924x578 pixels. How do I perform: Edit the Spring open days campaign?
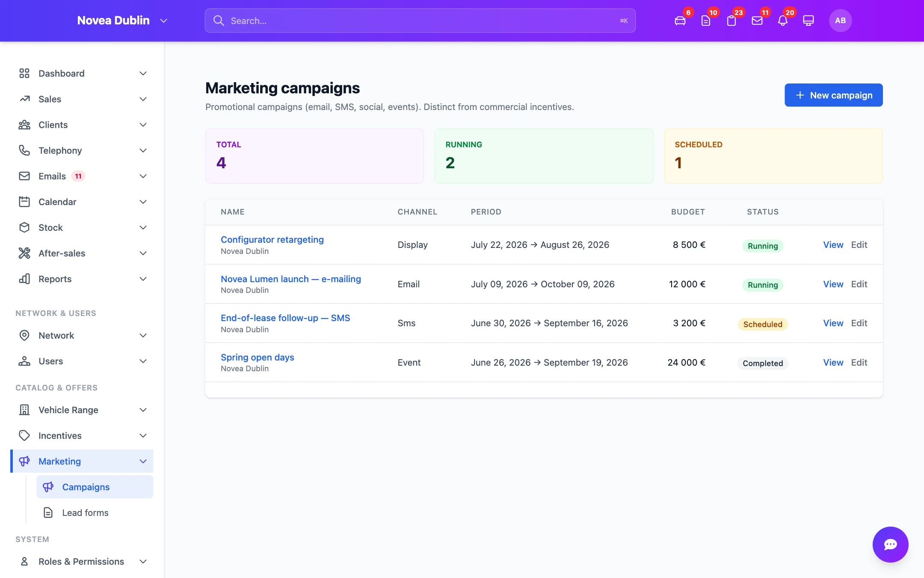click(x=859, y=362)
